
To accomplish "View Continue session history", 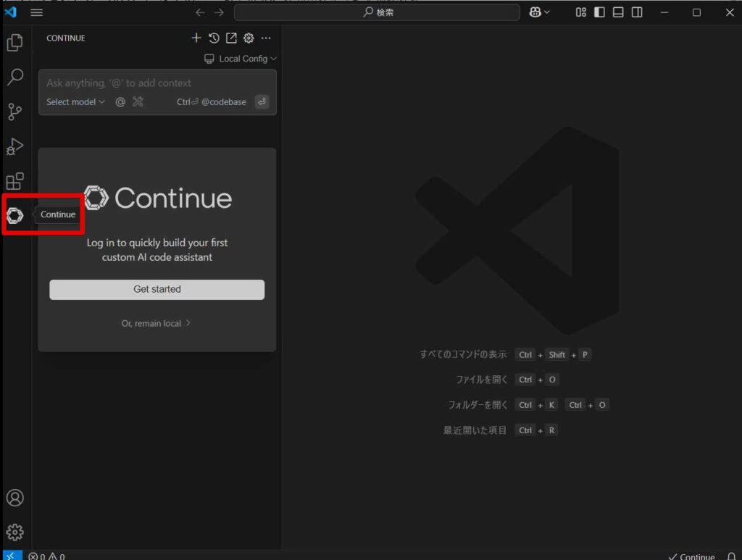I will (x=214, y=38).
